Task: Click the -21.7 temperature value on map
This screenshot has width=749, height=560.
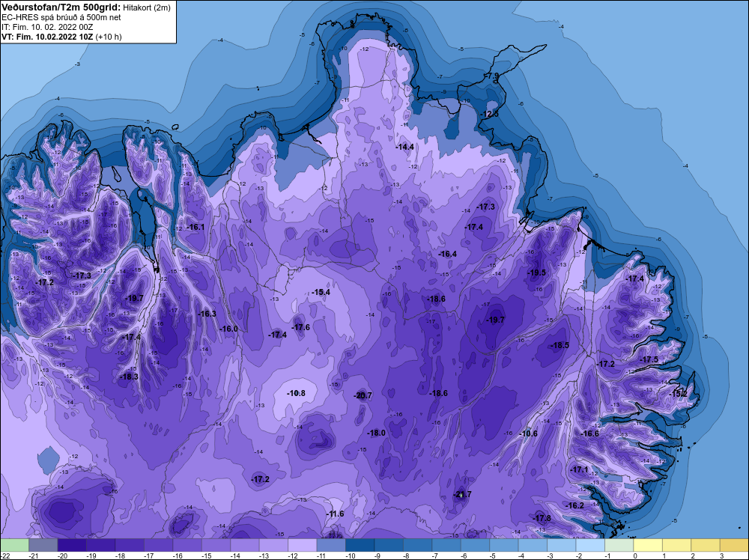Action: [462, 495]
